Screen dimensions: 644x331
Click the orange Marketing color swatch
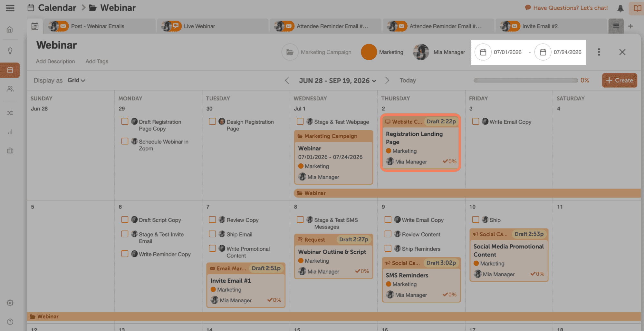point(369,52)
